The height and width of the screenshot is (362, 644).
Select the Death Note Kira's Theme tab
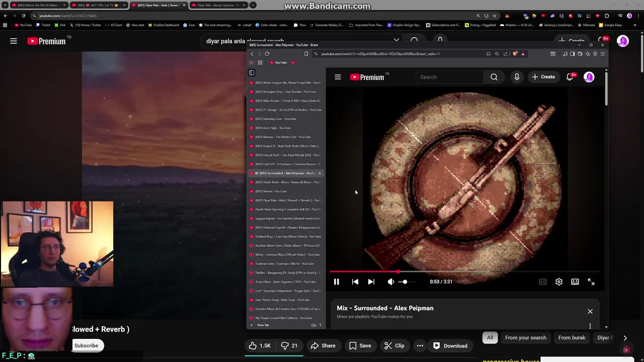[286, 182]
